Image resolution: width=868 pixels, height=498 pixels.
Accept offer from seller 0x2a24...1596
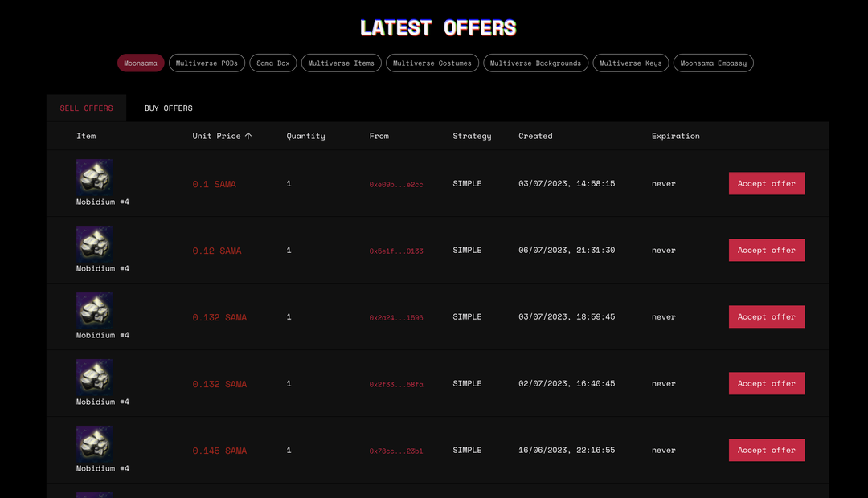point(766,317)
